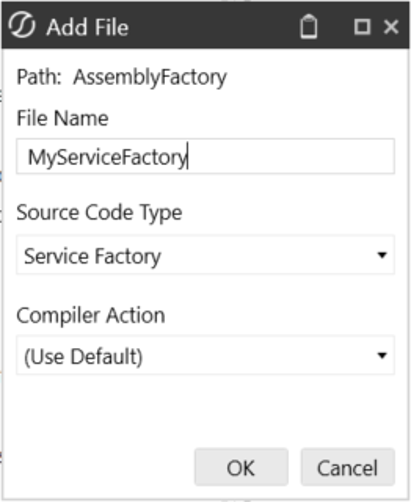The height and width of the screenshot is (502, 412).
Task: Click the application logo in the title bar
Action: coord(22,26)
